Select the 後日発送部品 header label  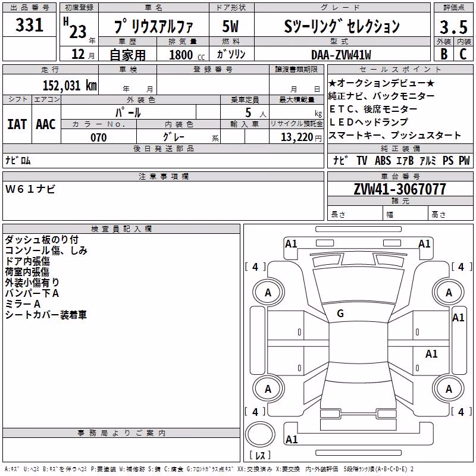click(x=163, y=148)
